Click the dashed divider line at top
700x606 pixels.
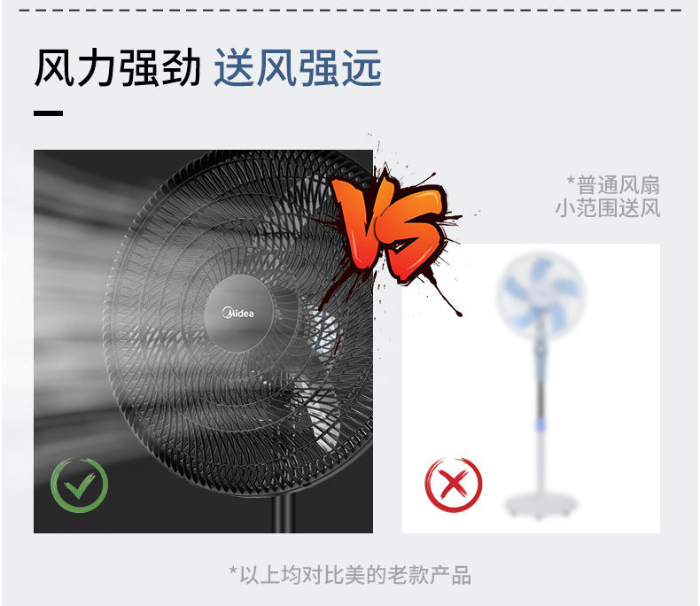350,10
